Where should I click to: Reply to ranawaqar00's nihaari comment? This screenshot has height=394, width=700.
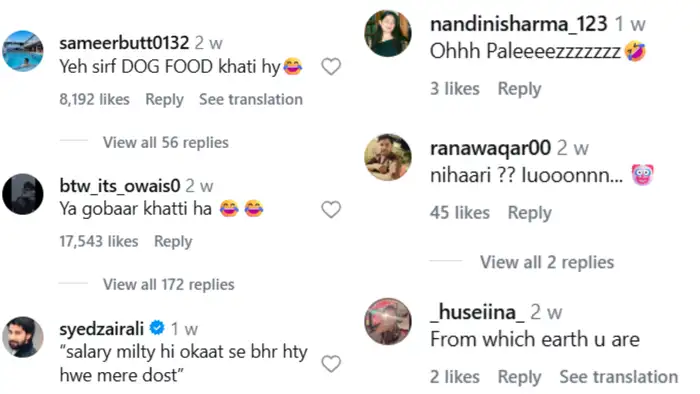point(529,213)
